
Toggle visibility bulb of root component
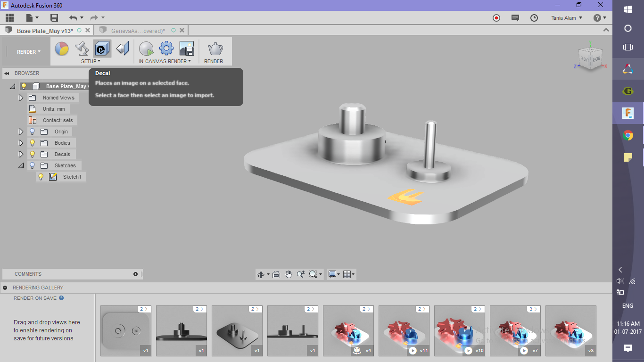click(x=24, y=87)
